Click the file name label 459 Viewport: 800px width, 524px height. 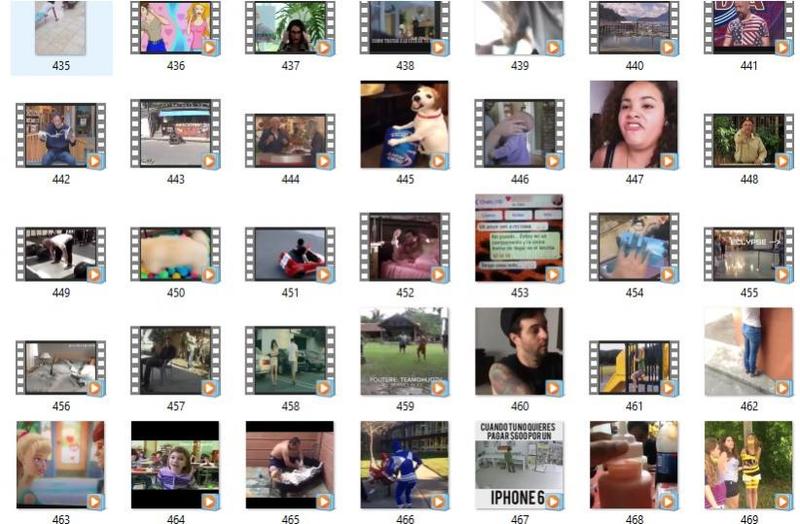(x=405, y=407)
